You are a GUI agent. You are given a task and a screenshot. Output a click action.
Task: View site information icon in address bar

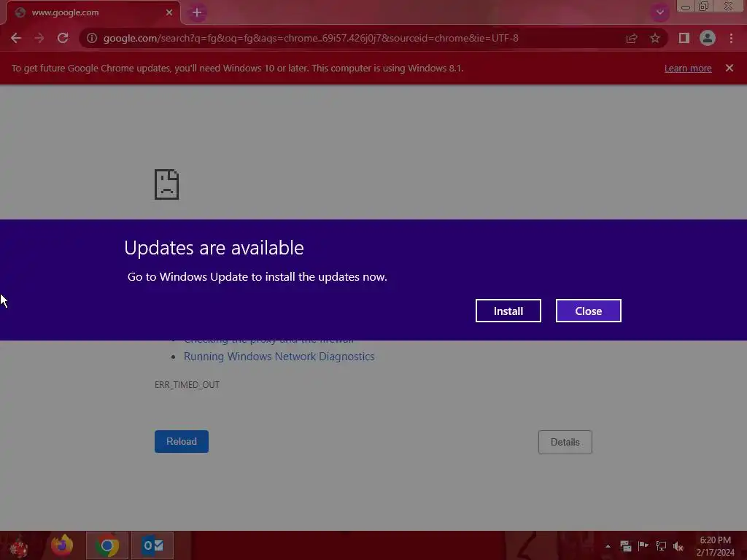tap(92, 38)
